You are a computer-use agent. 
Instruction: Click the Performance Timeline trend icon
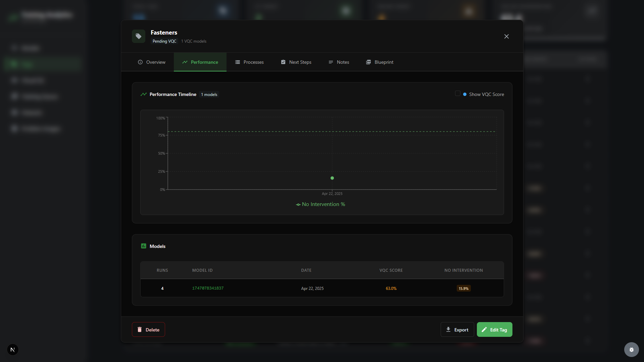pyautogui.click(x=144, y=94)
